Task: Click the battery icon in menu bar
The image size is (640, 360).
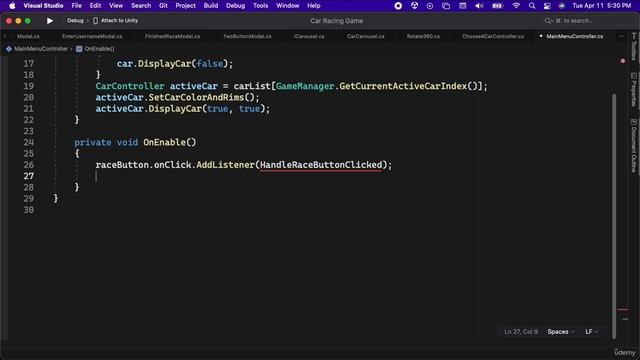Action: pyautogui.click(x=497, y=6)
